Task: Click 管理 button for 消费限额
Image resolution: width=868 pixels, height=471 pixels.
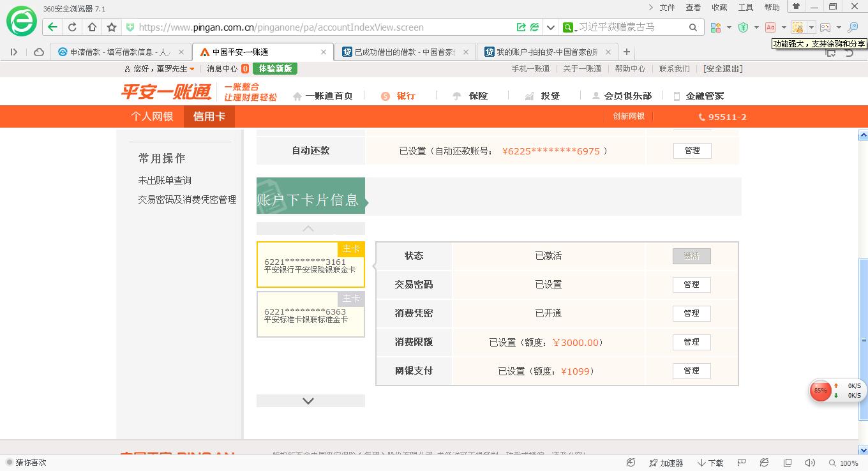Action: (691, 342)
